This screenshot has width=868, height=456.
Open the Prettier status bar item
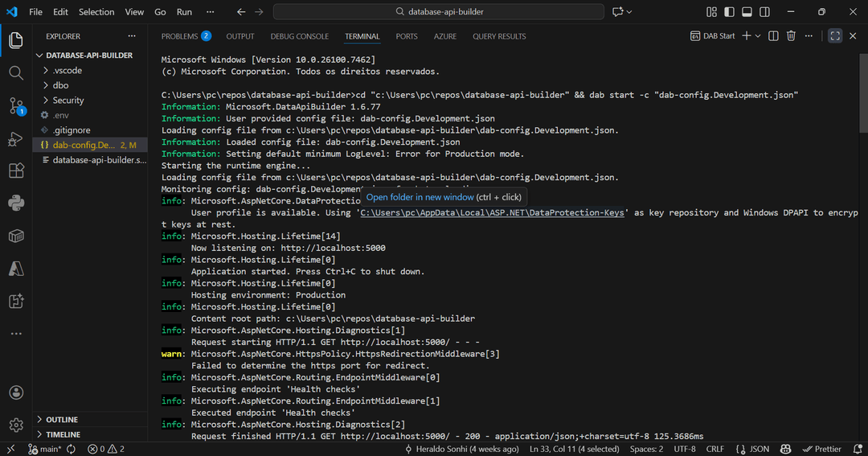[x=822, y=450]
